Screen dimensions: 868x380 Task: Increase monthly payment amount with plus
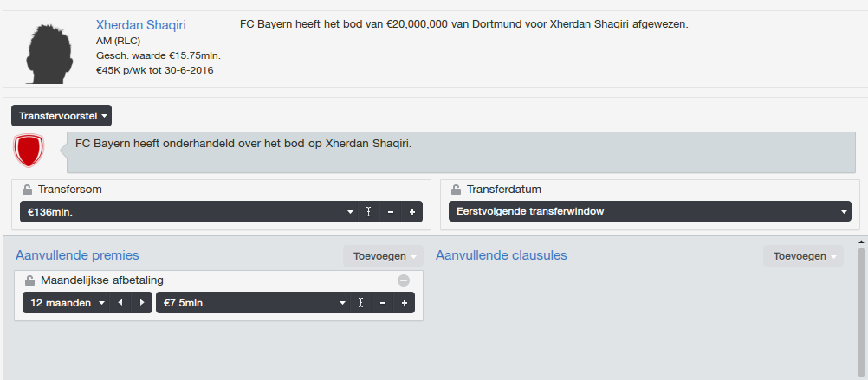pyautogui.click(x=404, y=303)
